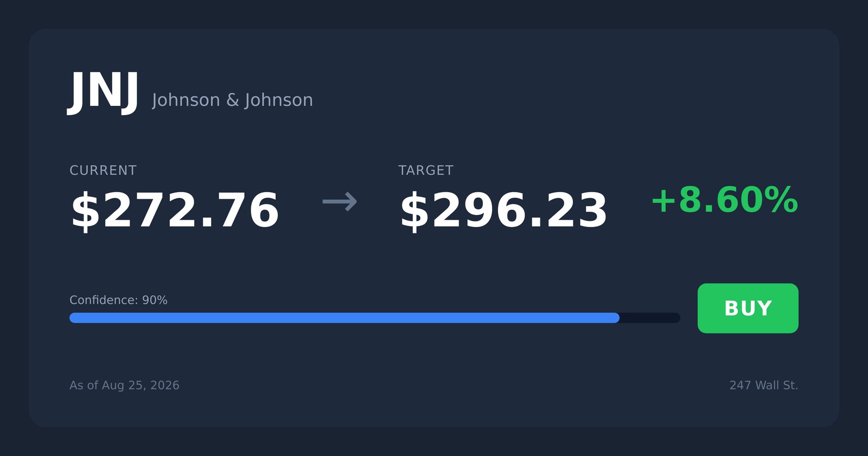
Task: Click the plus sign in green percentage
Action: point(663,201)
